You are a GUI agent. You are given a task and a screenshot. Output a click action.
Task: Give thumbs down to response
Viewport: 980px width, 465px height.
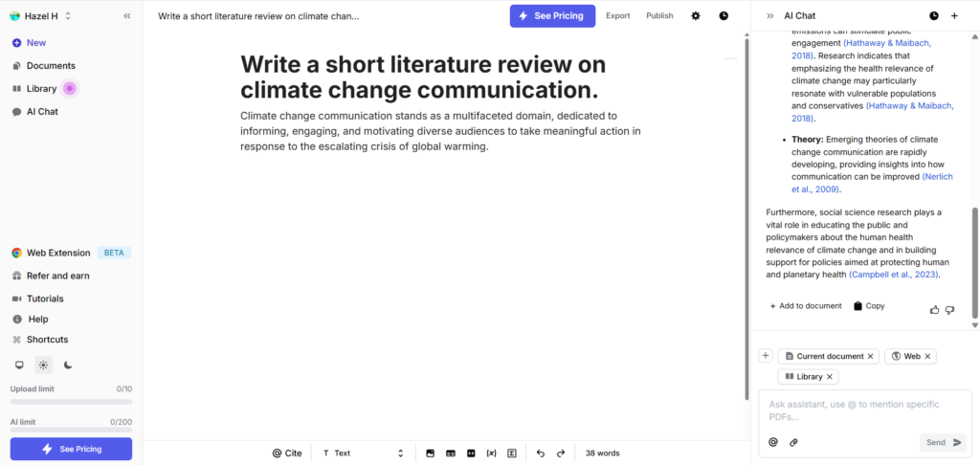(950, 309)
